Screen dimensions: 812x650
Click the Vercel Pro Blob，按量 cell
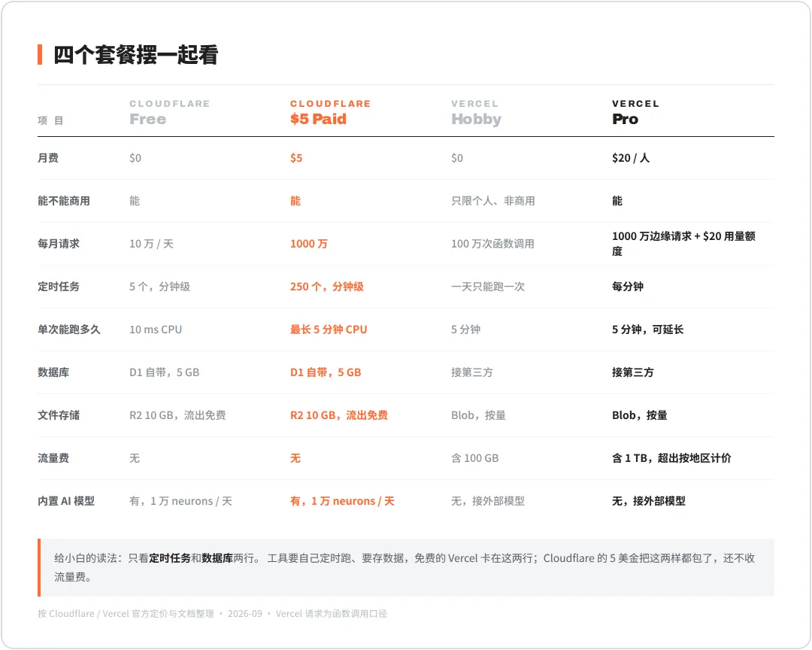[x=640, y=415]
